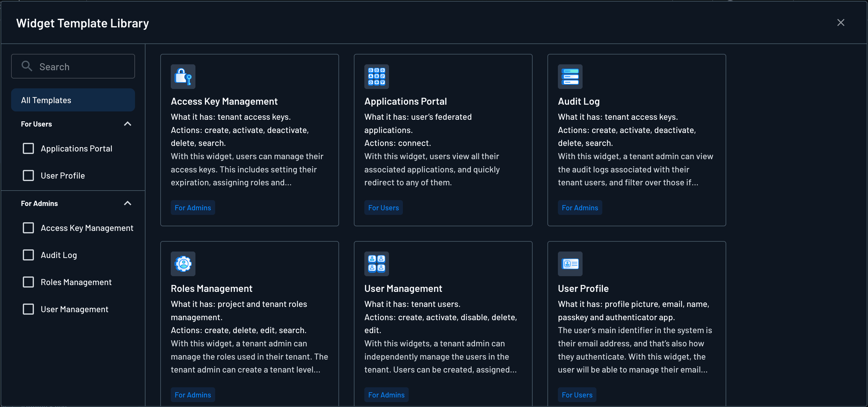Close the Widget Template Library dialog

point(841,22)
